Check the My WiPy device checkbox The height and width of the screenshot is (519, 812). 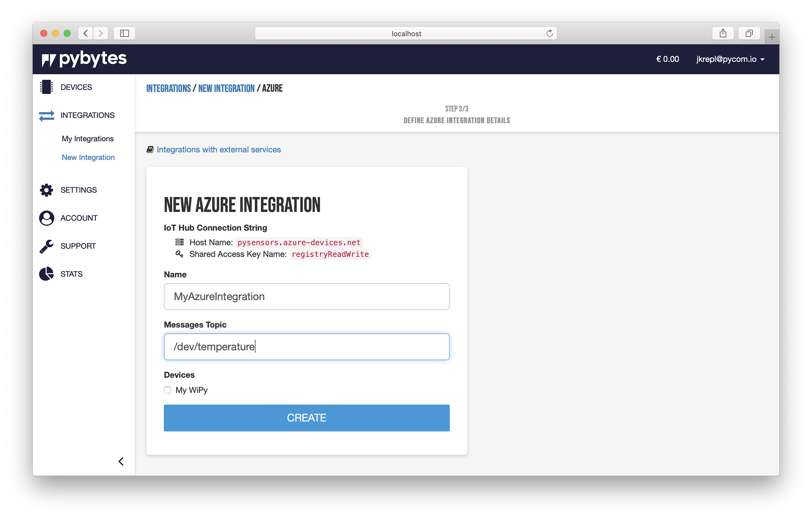167,390
